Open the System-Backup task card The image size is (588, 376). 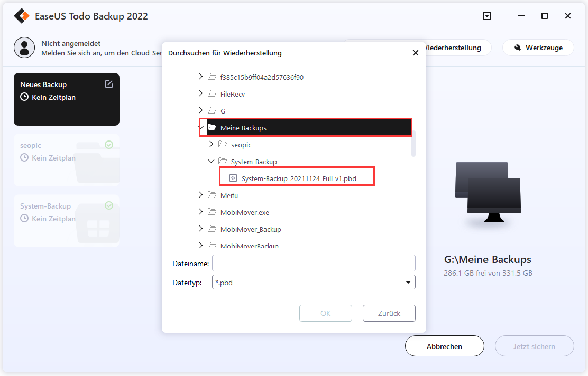[x=67, y=221]
